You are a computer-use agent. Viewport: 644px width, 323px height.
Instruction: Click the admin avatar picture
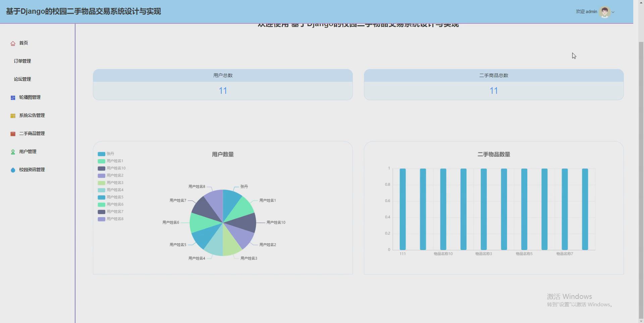605,12
